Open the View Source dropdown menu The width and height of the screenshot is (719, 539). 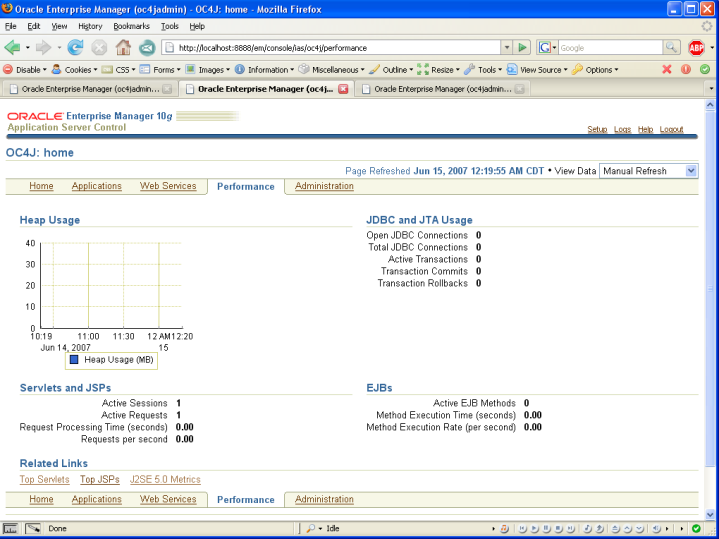pos(537,70)
